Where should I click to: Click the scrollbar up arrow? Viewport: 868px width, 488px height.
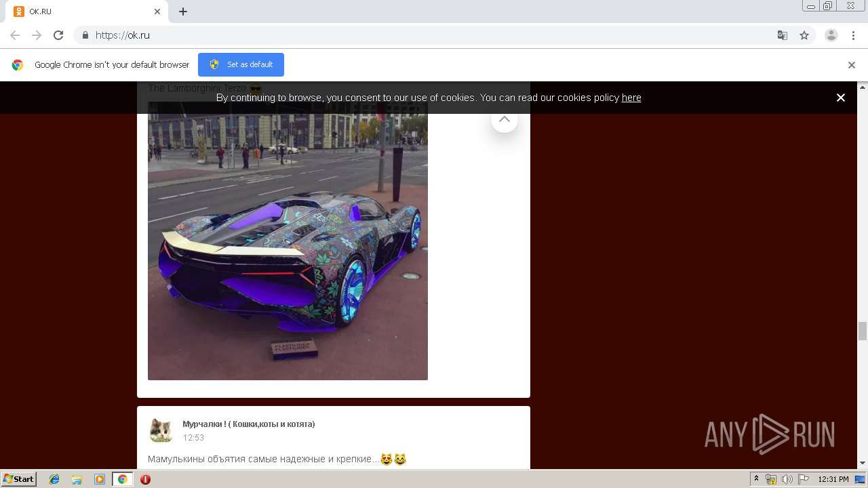tap(863, 87)
